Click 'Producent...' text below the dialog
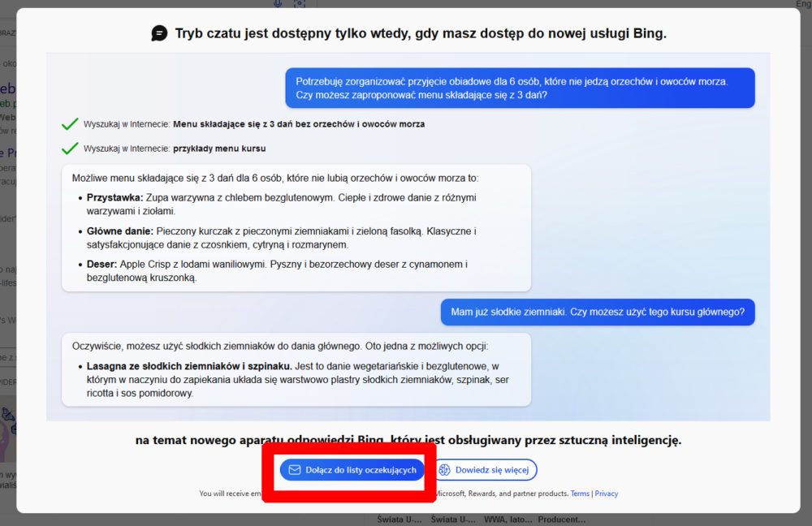 [x=561, y=520]
